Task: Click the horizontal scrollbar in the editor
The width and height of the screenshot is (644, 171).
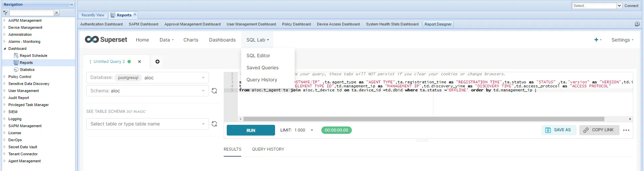Action: click(x=424, y=119)
